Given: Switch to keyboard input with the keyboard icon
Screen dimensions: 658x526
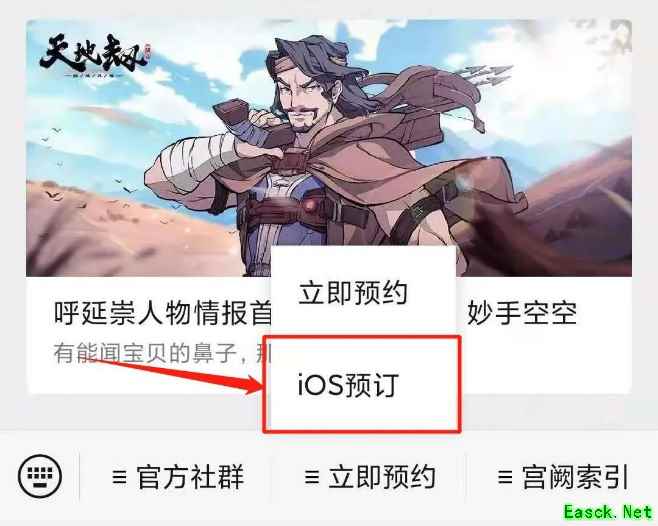Looking at the screenshot, I should click(x=40, y=476).
